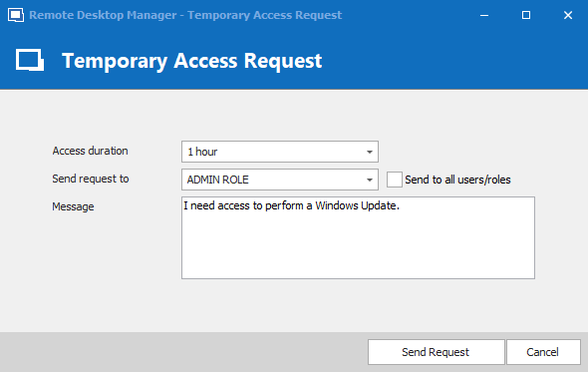Image resolution: width=588 pixels, height=372 pixels.
Task: Click the 'Send request to' label
Action: pyautogui.click(x=91, y=179)
